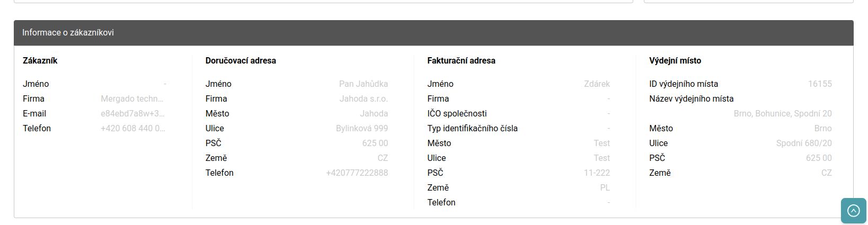Click the 'Výdejní místo' section heading
868x225 pixels.
click(675, 60)
